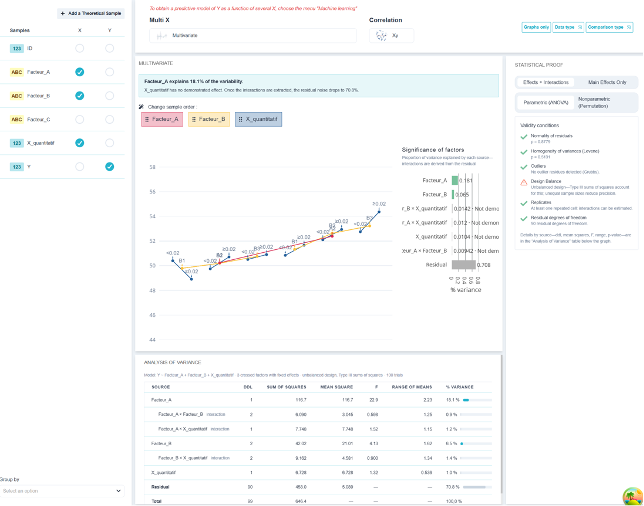Uncheck Facteur_A as X variable

pos(80,72)
